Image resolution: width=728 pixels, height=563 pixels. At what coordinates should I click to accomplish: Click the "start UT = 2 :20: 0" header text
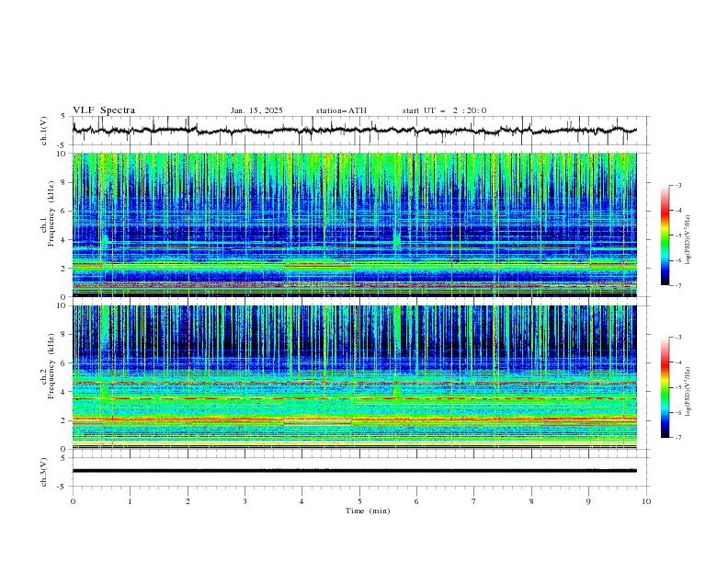(444, 110)
